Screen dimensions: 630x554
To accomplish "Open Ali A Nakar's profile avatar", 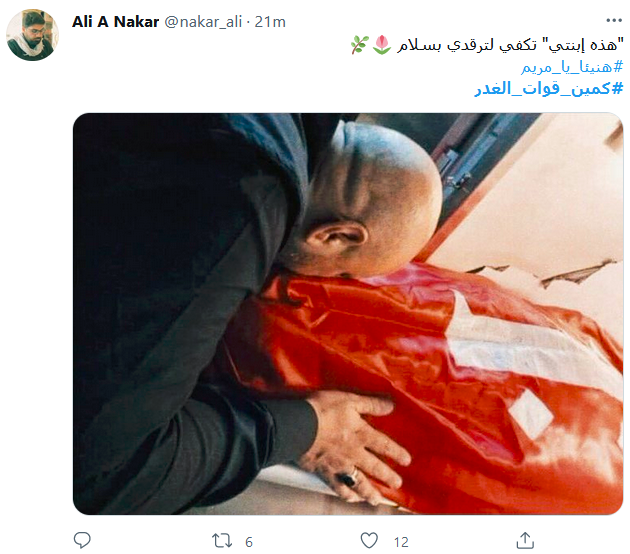I will click(33, 35).
